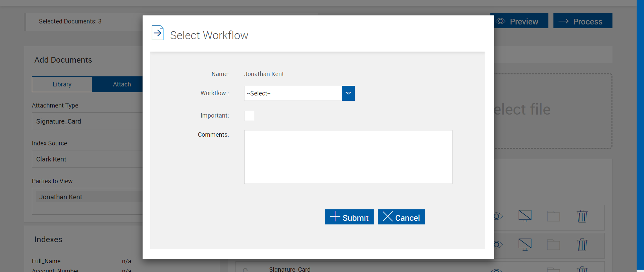644x272 pixels.
Task: Open the Workflow dropdown arrow
Action: pos(348,93)
